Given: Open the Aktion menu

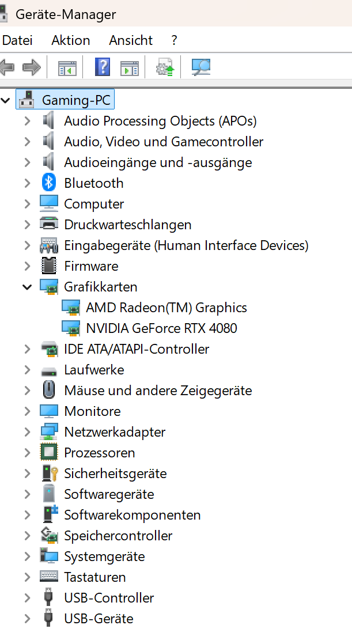Looking at the screenshot, I should tap(70, 40).
